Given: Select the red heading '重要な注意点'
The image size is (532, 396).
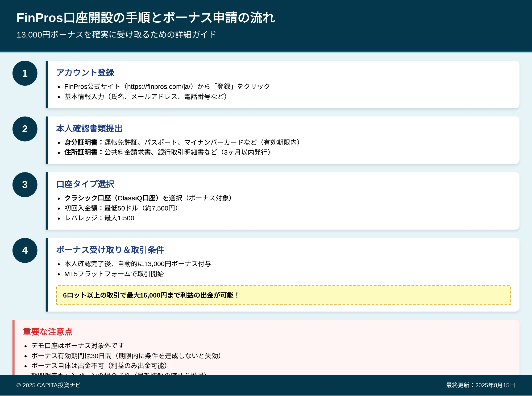Looking at the screenshot, I should point(48,332).
